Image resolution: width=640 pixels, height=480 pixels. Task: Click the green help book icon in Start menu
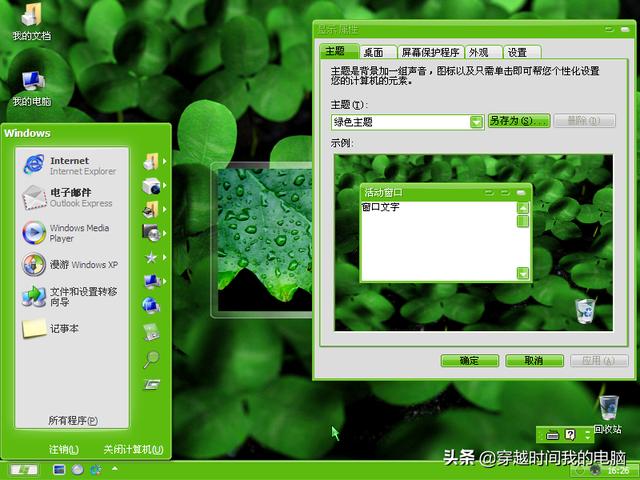click(x=151, y=331)
